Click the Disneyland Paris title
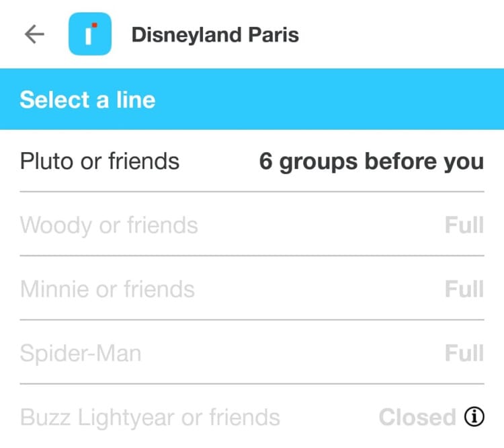 click(215, 35)
